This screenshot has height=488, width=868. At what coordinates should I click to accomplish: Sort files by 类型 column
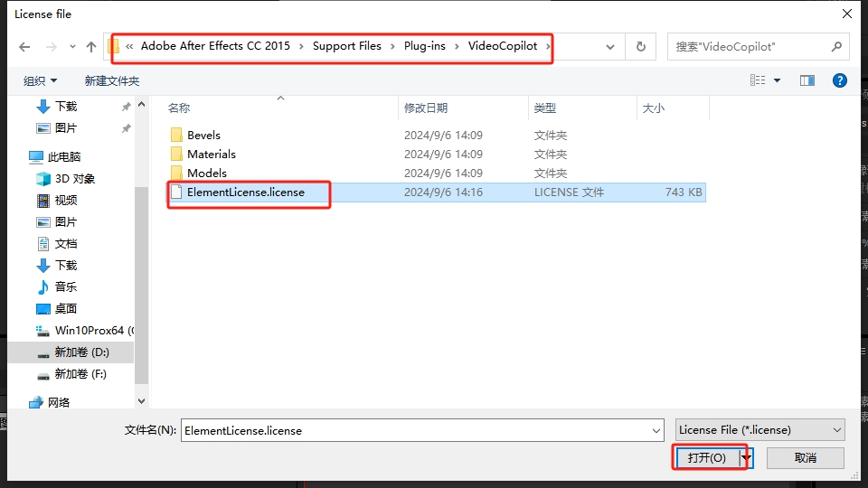tap(544, 108)
